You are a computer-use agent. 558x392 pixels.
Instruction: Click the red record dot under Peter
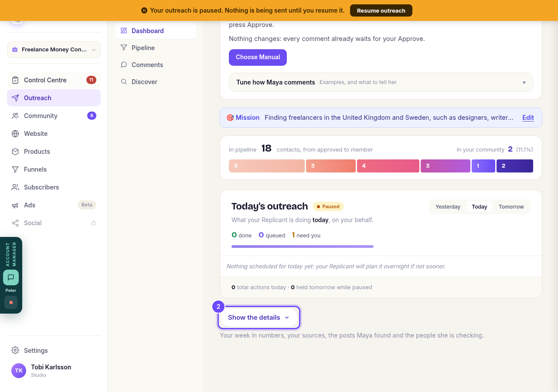click(x=11, y=302)
